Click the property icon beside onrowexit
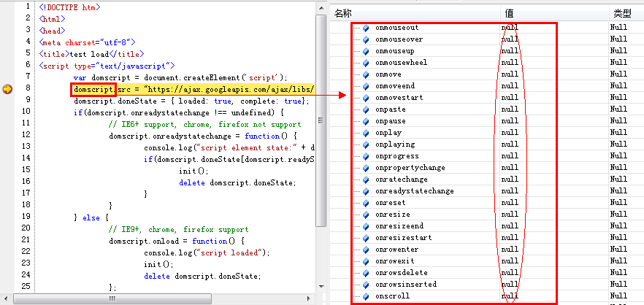Image resolution: width=644 pixels, height=305 pixels. (367, 261)
